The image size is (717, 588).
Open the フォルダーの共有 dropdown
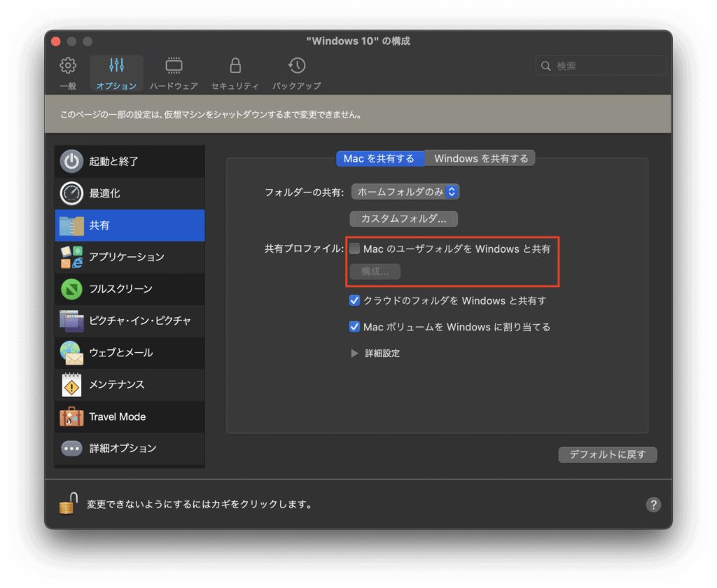pyautogui.click(x=405, y=192)
